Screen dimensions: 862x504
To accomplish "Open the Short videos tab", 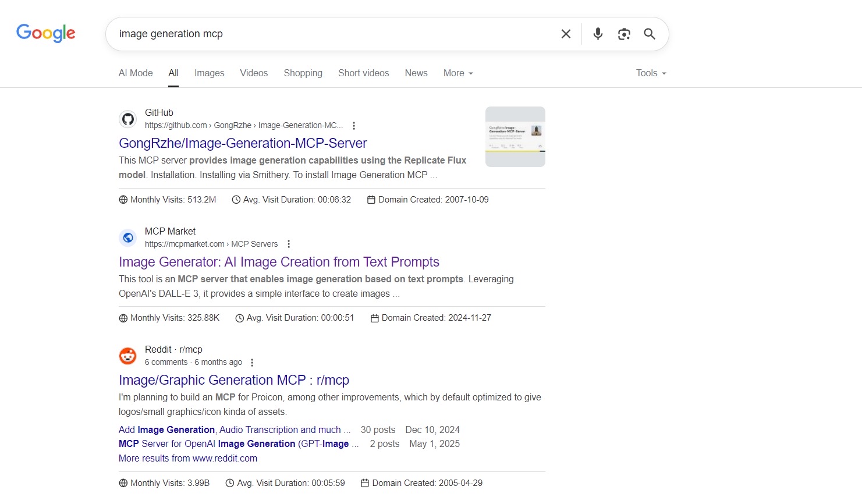I will 363,73.
